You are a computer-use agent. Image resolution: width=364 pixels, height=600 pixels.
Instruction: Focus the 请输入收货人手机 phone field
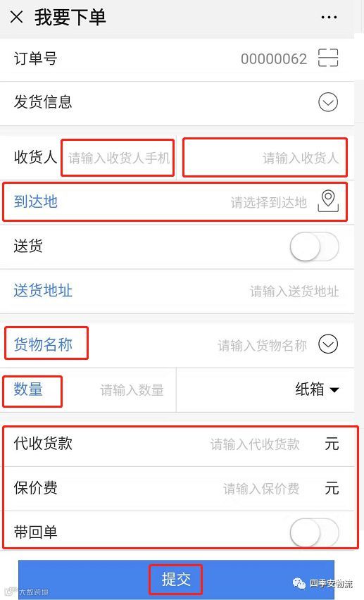(x=119, y=158)
